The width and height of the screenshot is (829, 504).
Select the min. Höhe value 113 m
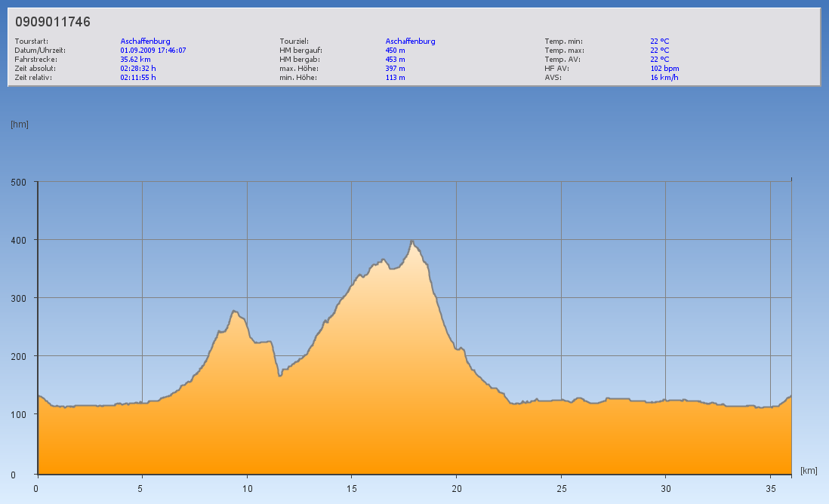pyautogui.click(x=395, y=77)
